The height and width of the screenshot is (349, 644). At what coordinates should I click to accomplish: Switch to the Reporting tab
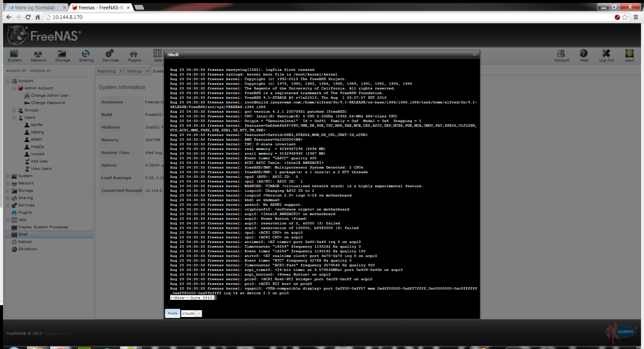pos(106,71)
